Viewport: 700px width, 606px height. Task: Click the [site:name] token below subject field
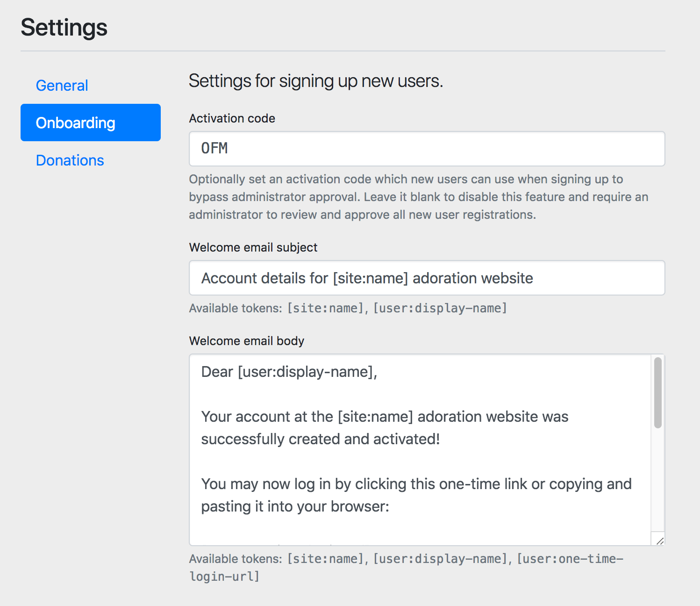[x=325, y=308]
